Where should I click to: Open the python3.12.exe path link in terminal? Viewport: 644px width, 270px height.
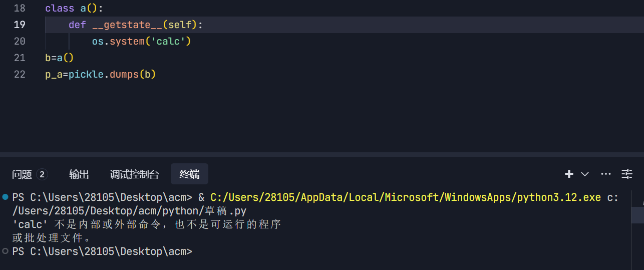pos(406,197)
